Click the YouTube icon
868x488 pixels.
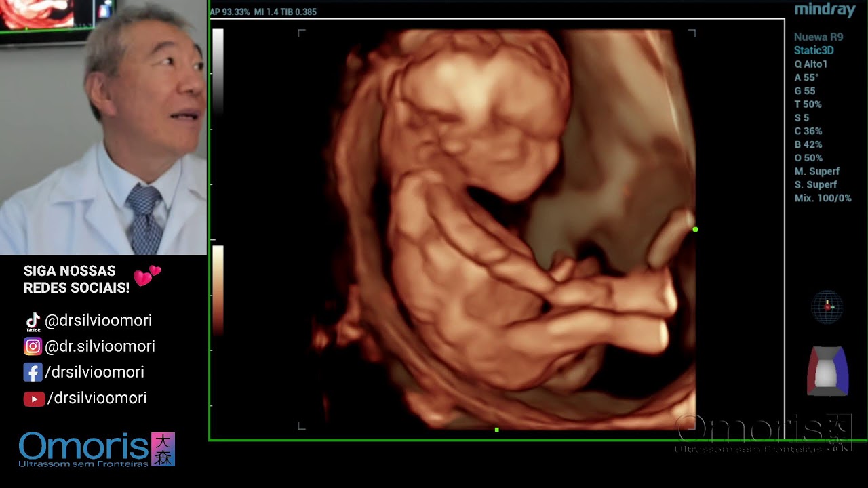coord(34,399)
